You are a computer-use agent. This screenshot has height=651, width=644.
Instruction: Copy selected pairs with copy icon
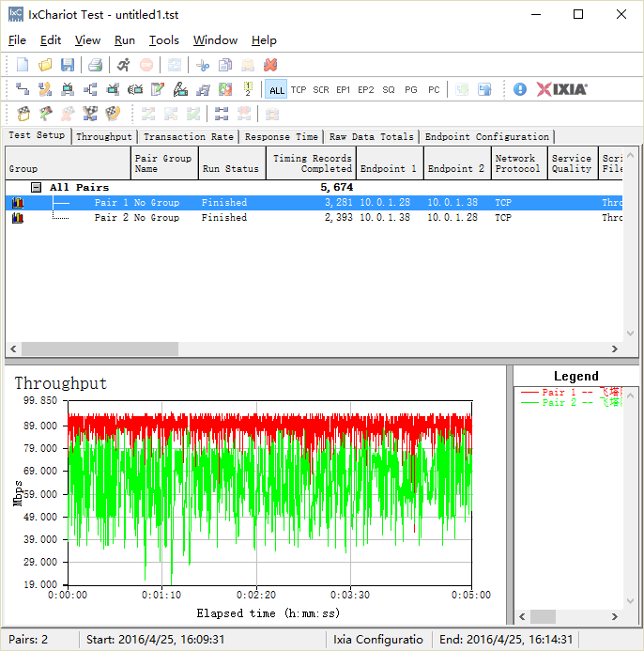click(225, 65)
